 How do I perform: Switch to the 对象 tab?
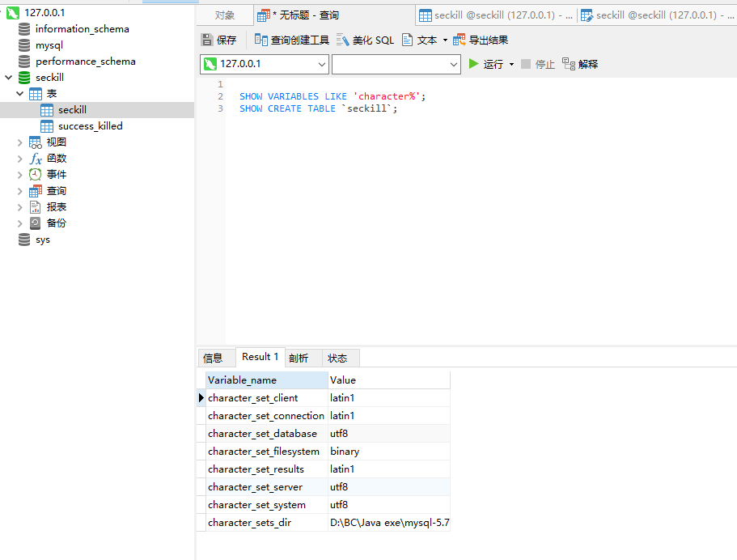pos(225,15)
